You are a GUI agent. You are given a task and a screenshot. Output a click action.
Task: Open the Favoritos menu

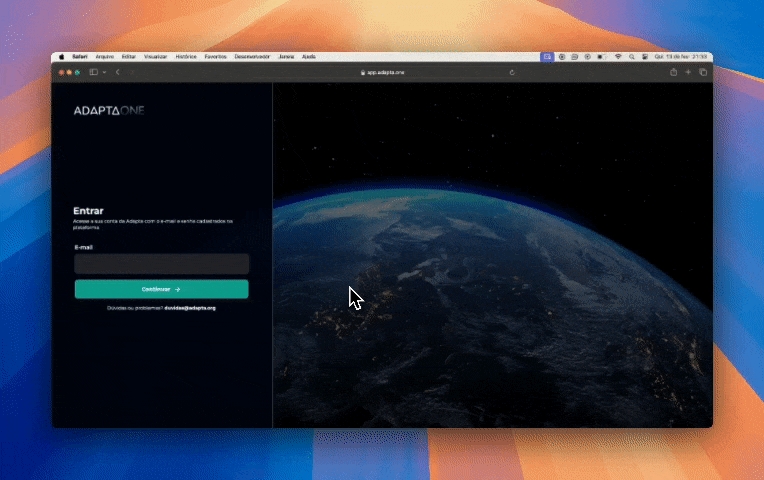[x=215, y=57]
